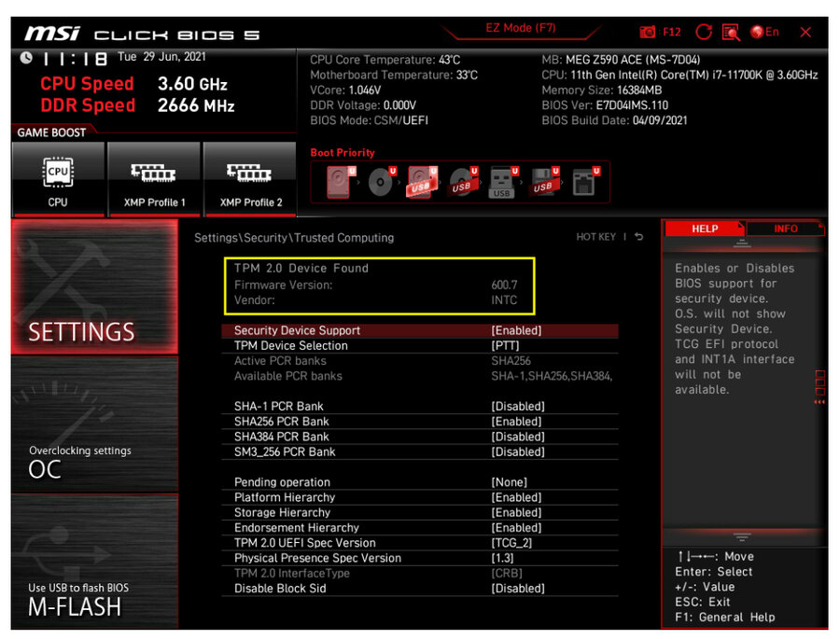Take a screenshot with the F12 camera icon
840x639 pixels.
click(x=647, y=32)
